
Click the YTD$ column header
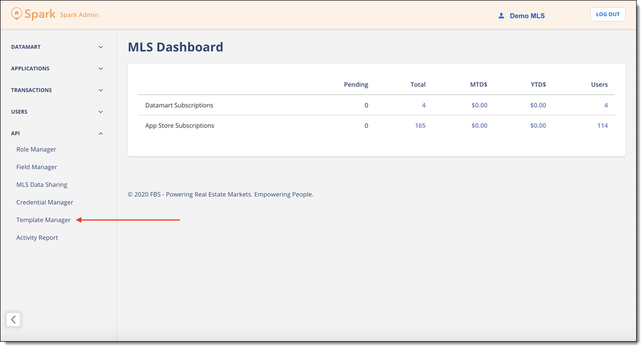click(538, 85)
